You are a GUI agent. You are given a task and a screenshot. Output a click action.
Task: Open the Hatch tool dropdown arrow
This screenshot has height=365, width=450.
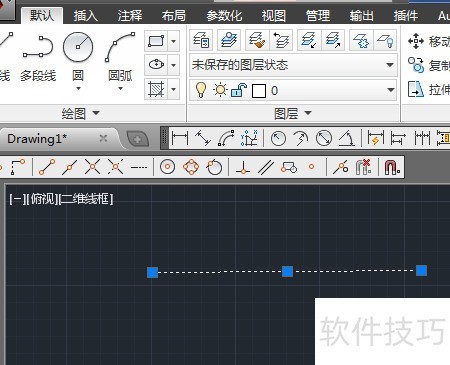(173, 89)
